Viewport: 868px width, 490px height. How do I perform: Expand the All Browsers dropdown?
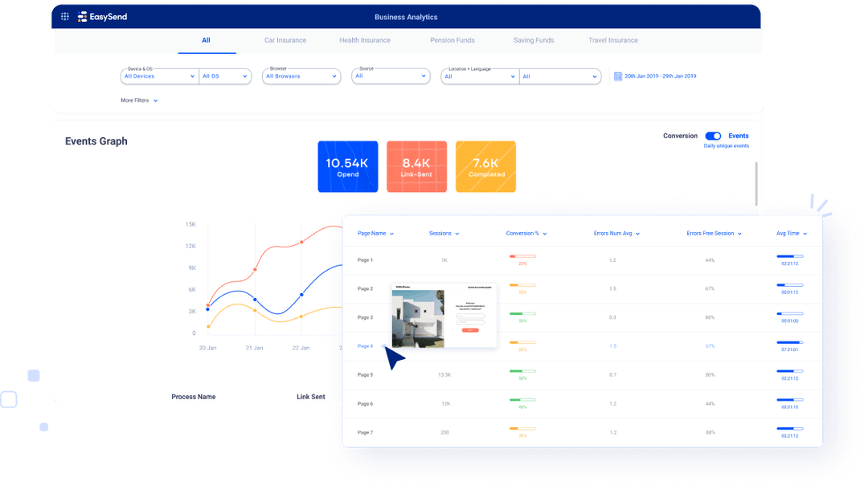click(301, 76)
